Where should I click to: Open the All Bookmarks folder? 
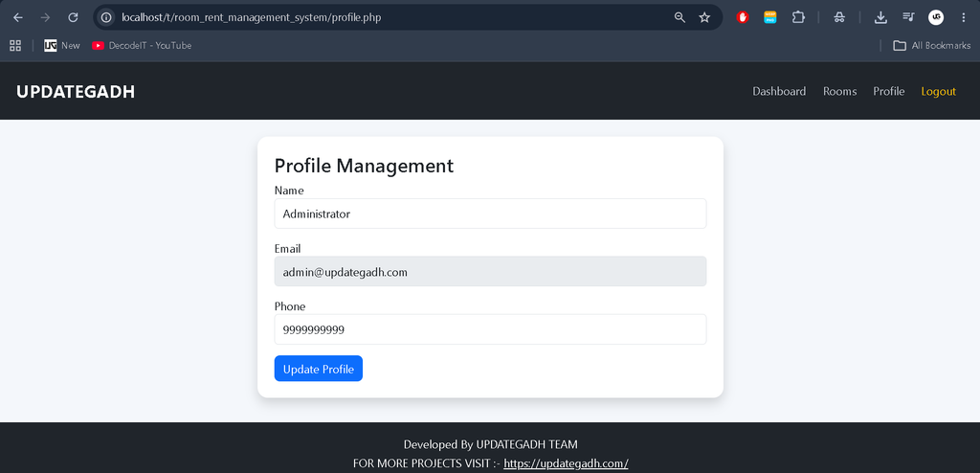932,46
